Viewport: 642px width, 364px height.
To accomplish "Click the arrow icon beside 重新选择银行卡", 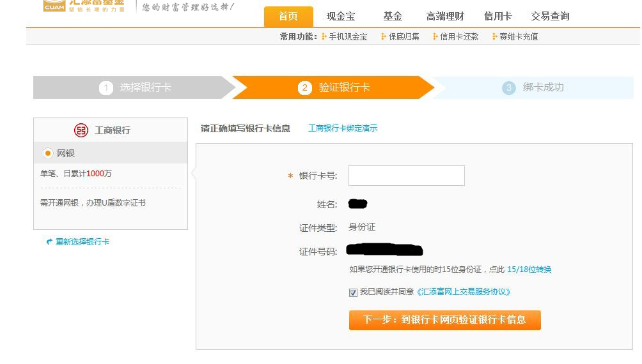I will point(49,242).
